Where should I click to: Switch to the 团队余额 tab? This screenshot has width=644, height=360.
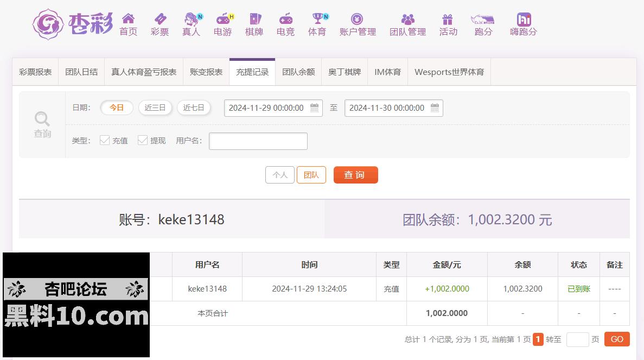[x=298, y=72]
